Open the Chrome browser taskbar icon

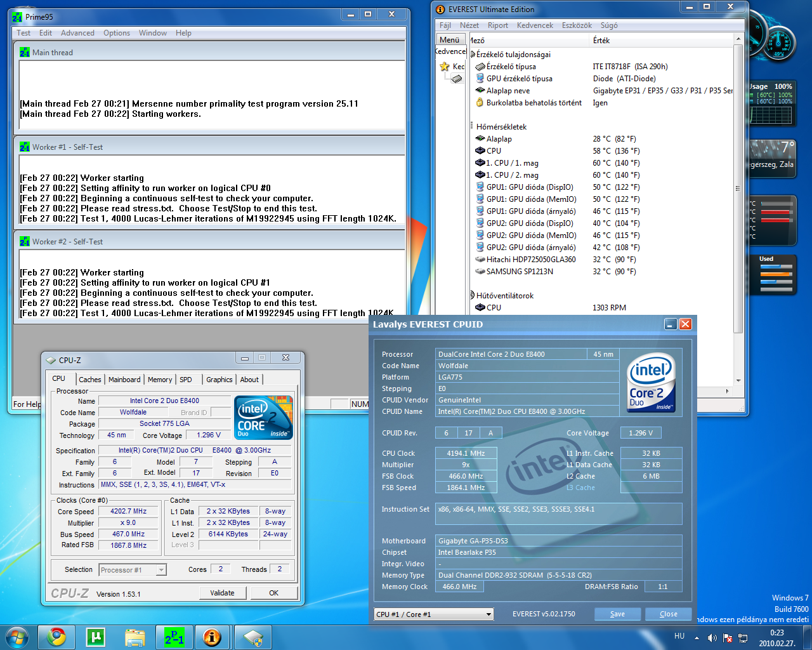pyautogui.click(x=56, y=637)
